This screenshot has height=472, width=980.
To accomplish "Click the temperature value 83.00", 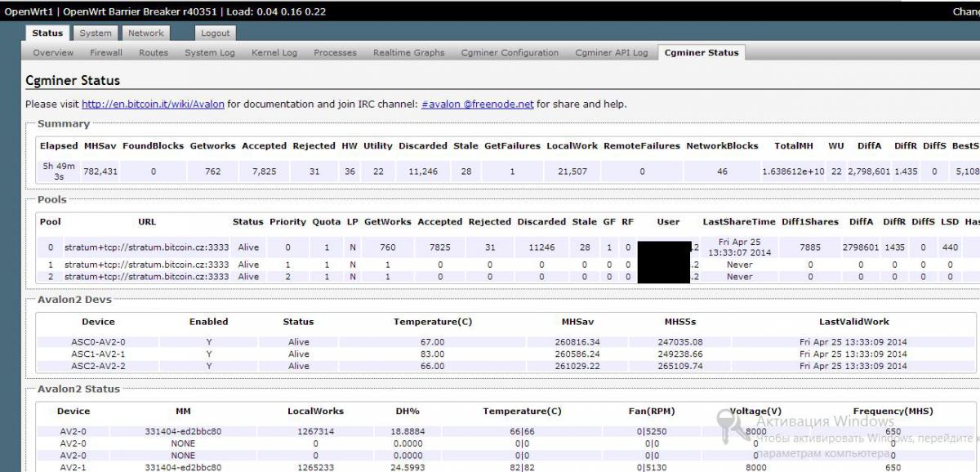I will coord(433,354).
